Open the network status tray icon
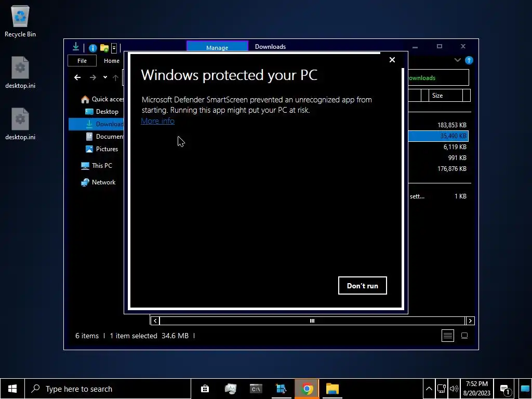 point(441,389)
